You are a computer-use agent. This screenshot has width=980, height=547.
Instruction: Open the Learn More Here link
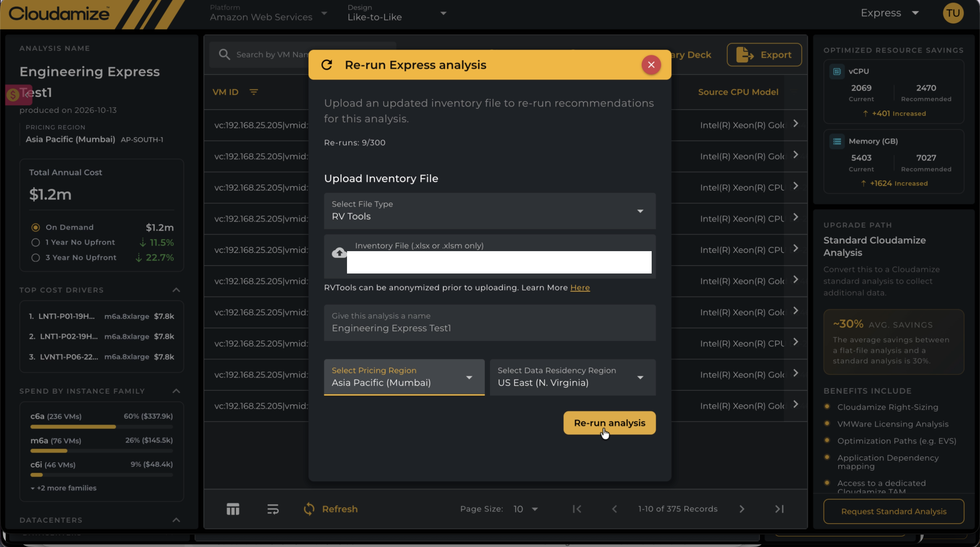580,288
